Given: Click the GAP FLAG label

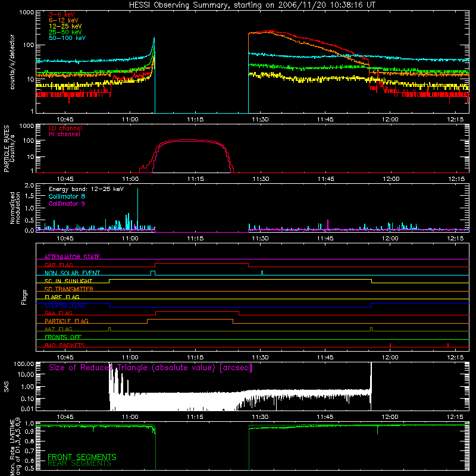Looking at the screenshot, I should coord(58,265).
